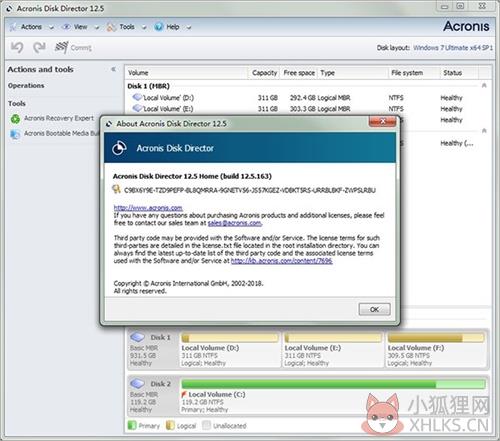
Task: Click the Acronis Recovery Expert icon
Action: (x=15, y=119)
